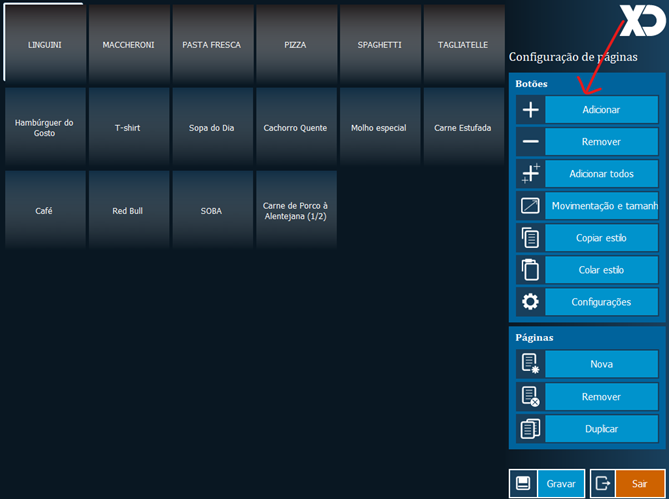Click the add-all icon beside Adicionar todos
The width and height of the screenshot is (669, 499).
(x=530, y=174)
